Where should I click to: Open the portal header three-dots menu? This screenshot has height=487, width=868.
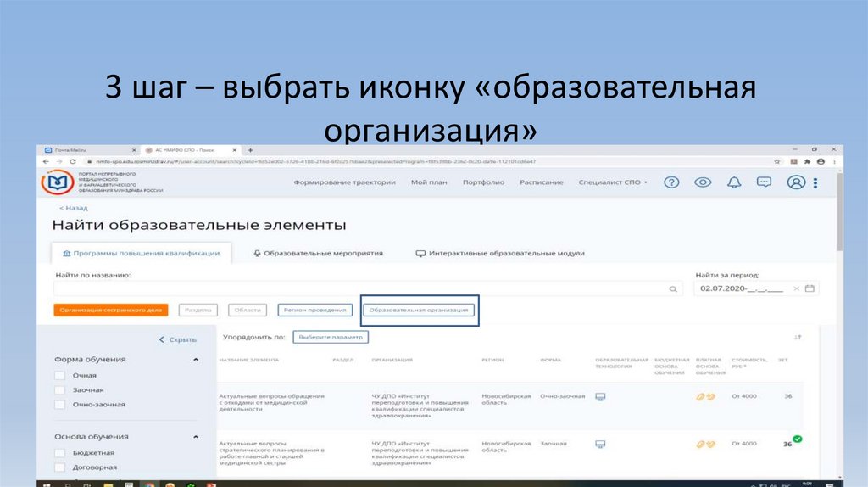tap(815, 182)
